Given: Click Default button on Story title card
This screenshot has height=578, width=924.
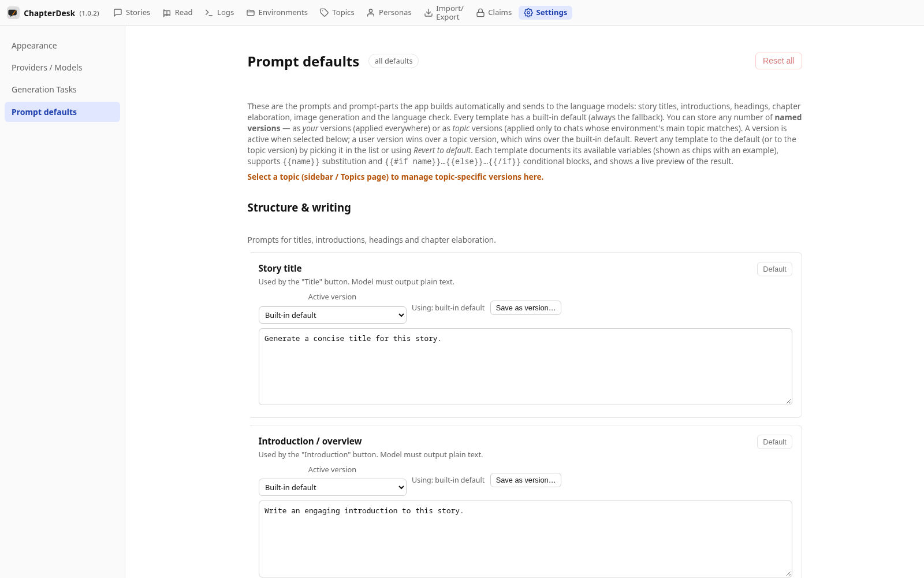Looking at the screenshot, I should tap(774, 269).
